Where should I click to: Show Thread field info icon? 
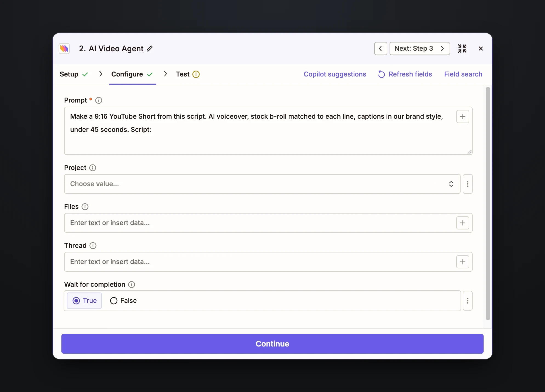click(x=93, y=246)
